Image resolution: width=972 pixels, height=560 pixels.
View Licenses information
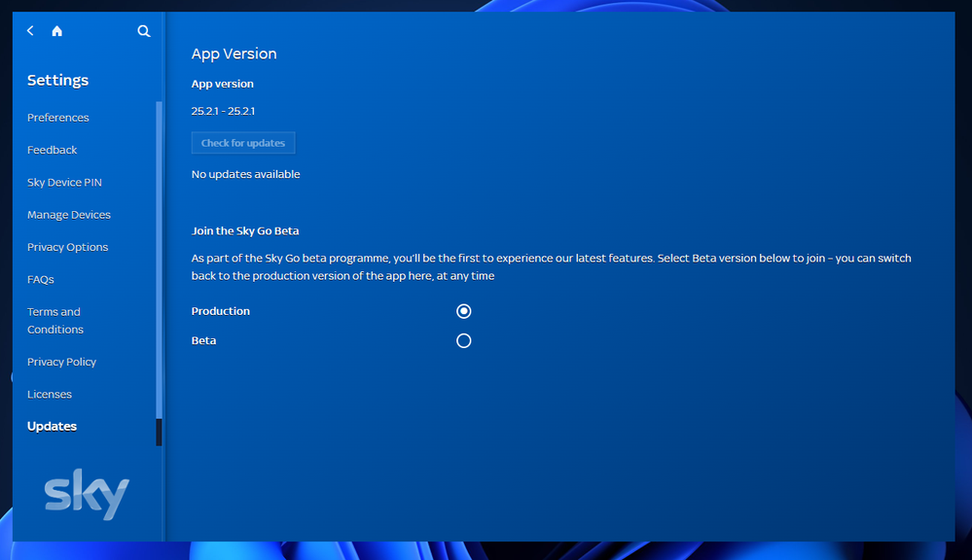50,395
